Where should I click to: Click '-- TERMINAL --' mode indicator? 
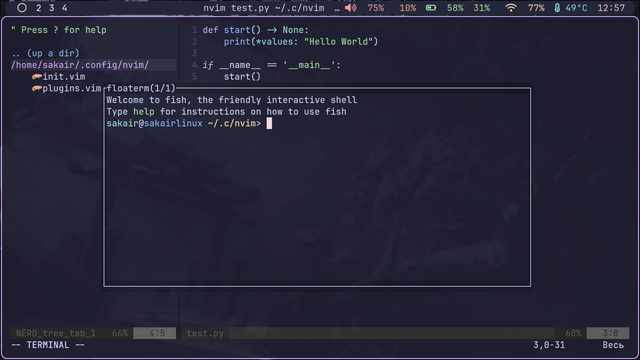point(48,345)
